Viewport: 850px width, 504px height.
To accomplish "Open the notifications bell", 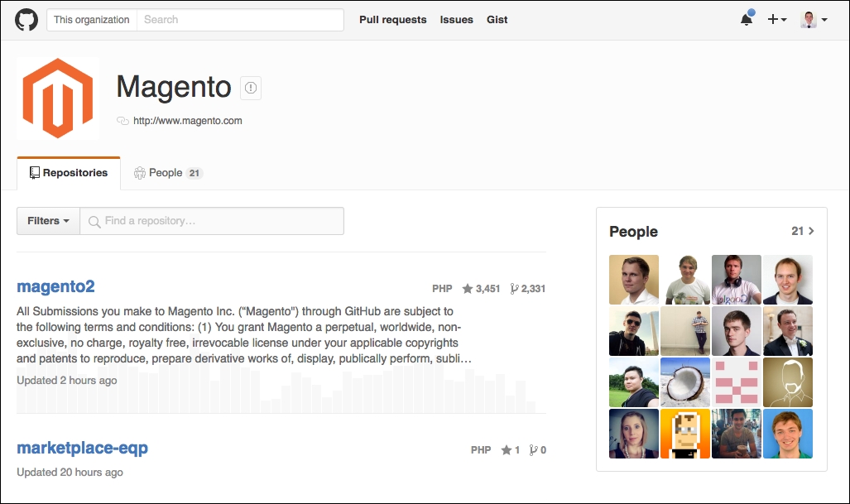I will click(x=747, y=19).
